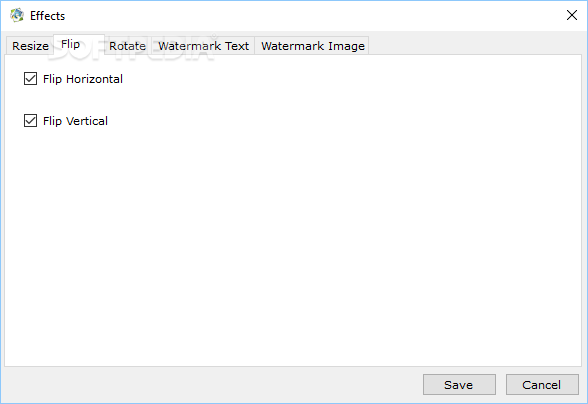Close the Effects dialog window
The width and height of the screenshot is (588, 404).
click(x=572, y=15)
